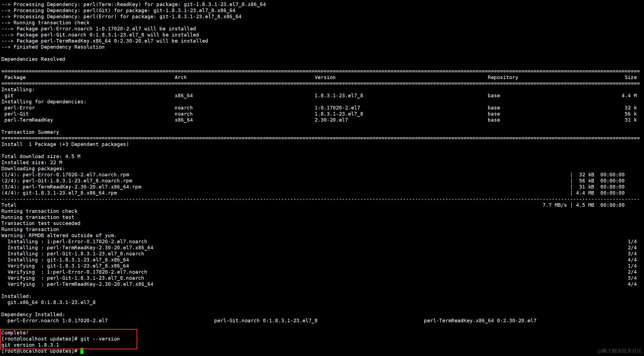Viewport: 644px width, 356px height.
Task: Click the green terminal cursor block
Action: coord(82,351)
